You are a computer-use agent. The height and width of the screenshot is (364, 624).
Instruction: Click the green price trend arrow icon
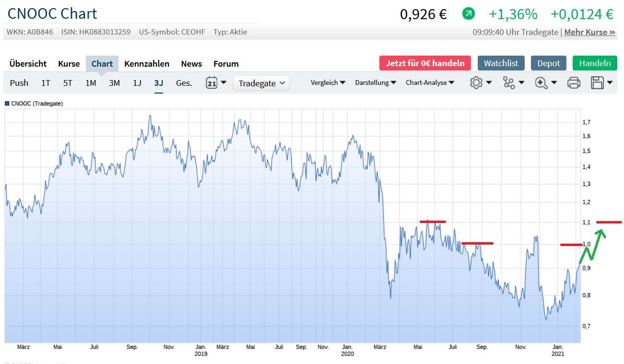click(468, 14)
